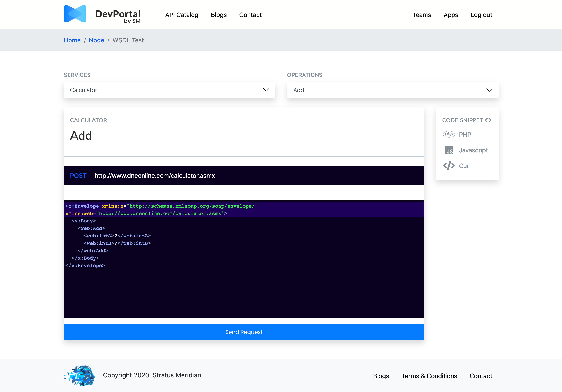Viewport: 562px width, 392px height.
Task: Click the Add operation heading
Action: (81, 136)
